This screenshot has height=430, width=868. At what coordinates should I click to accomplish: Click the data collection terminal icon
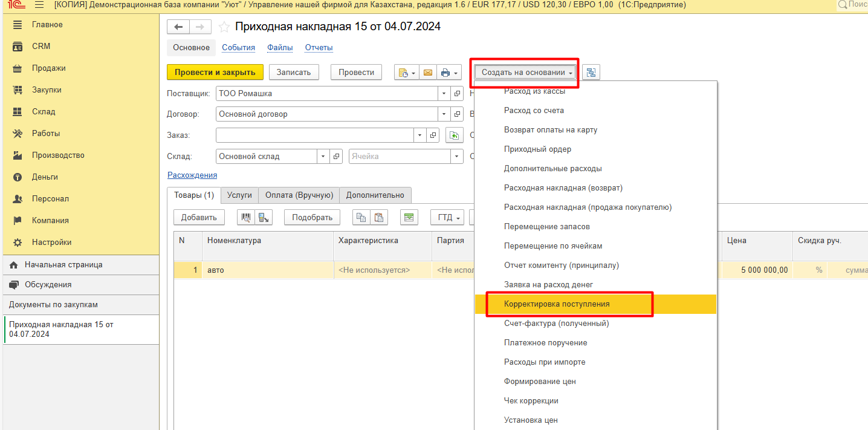coord(264,218)
